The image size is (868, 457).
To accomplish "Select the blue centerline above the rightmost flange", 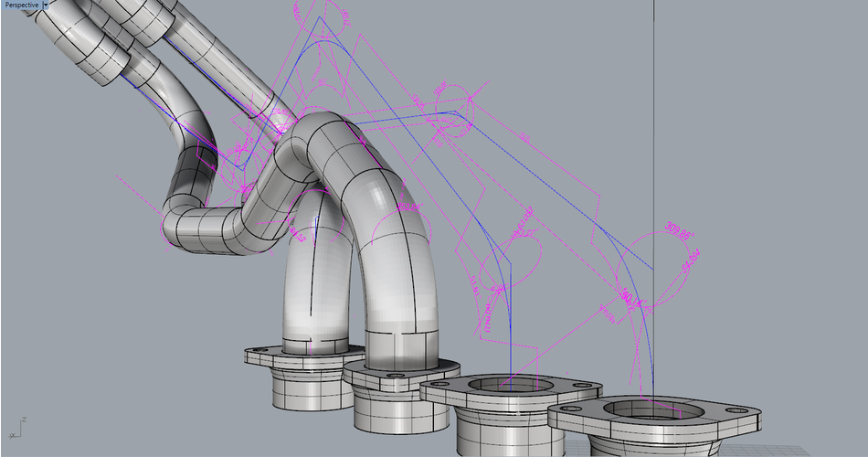I will pyautogui.click(x=651, y=347).
